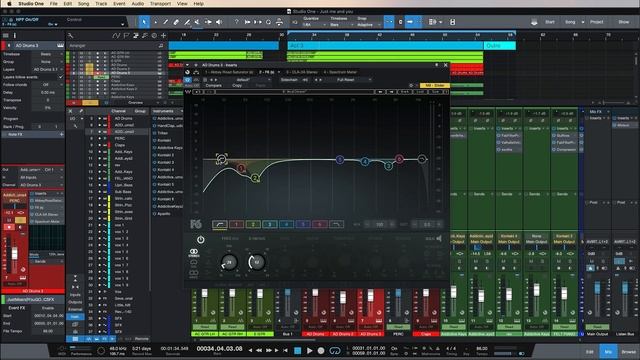Select the Listen speaker tool

(219, 22)
